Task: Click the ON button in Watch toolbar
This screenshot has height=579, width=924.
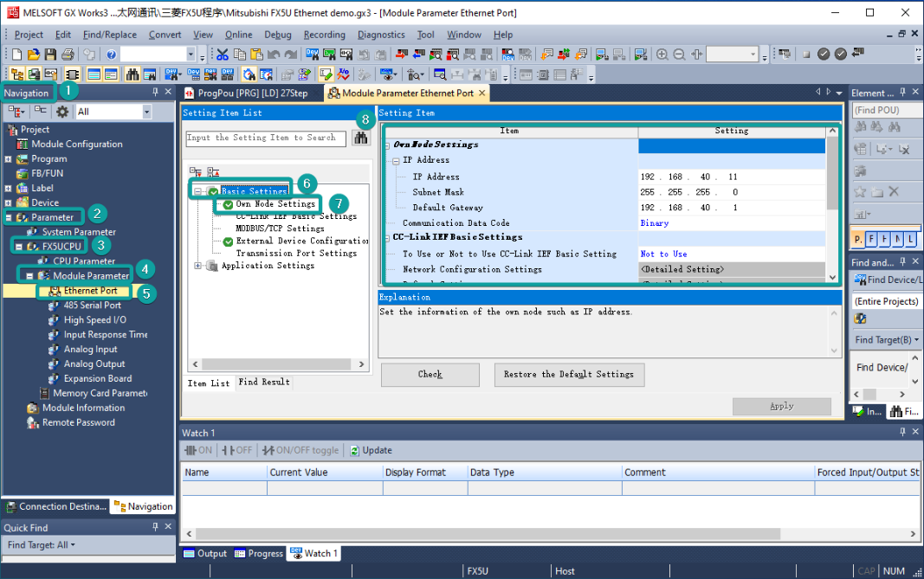Action: tap(198, 450)
